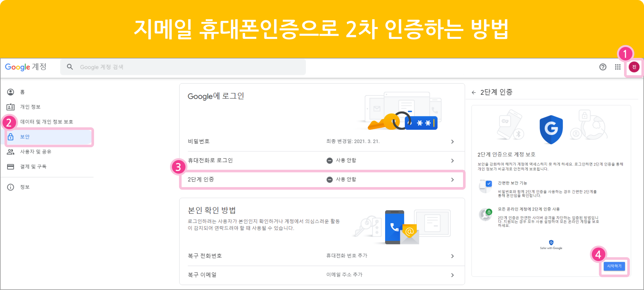This screenshot has width=644, height=290.
Task: Open the account avatar profile menu
Action: [x=634, y=67]
